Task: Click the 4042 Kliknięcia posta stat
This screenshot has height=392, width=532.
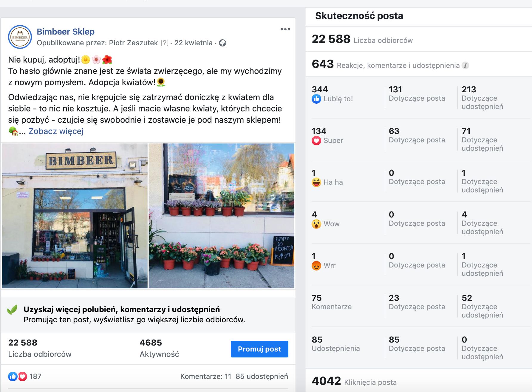Action: (x=354, y=381)
